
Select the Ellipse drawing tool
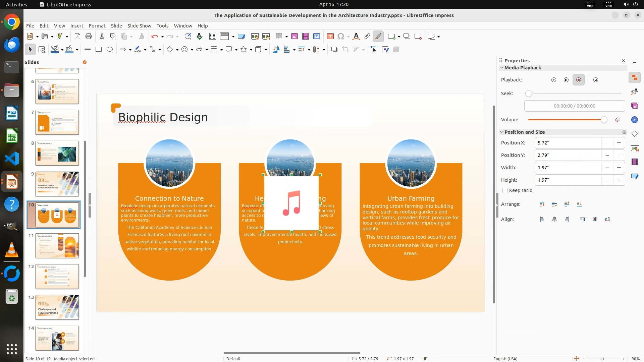tap(109, 50)
